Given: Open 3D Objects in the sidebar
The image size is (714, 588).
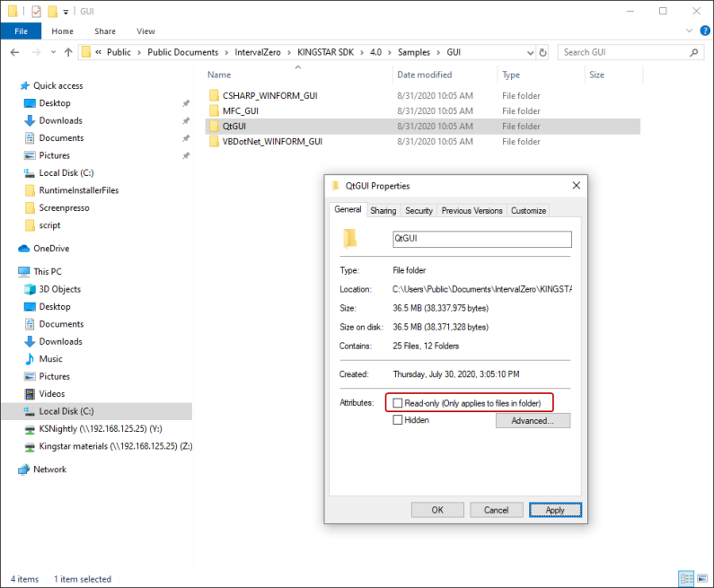Looking at the screenshot, I should point(59,289).
